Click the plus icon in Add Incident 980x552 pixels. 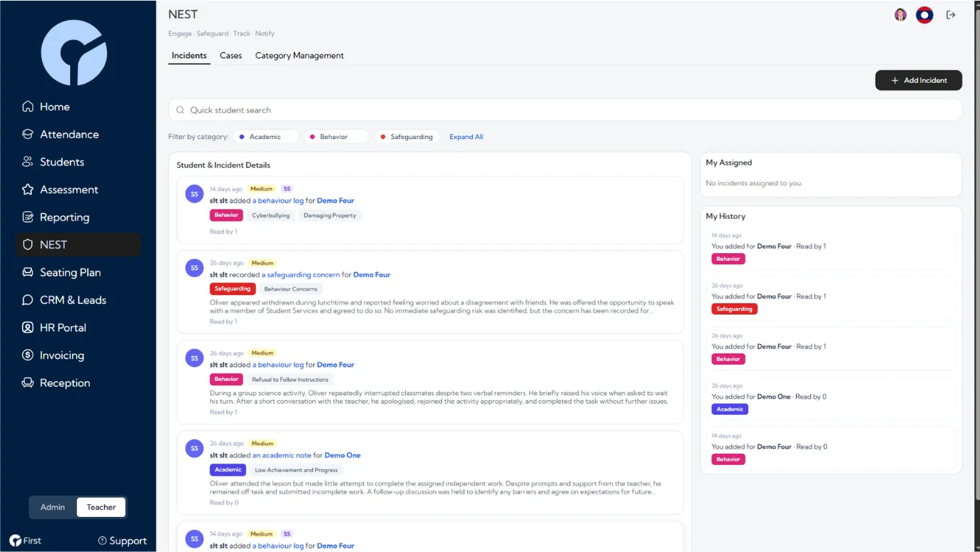coord(895,81)
